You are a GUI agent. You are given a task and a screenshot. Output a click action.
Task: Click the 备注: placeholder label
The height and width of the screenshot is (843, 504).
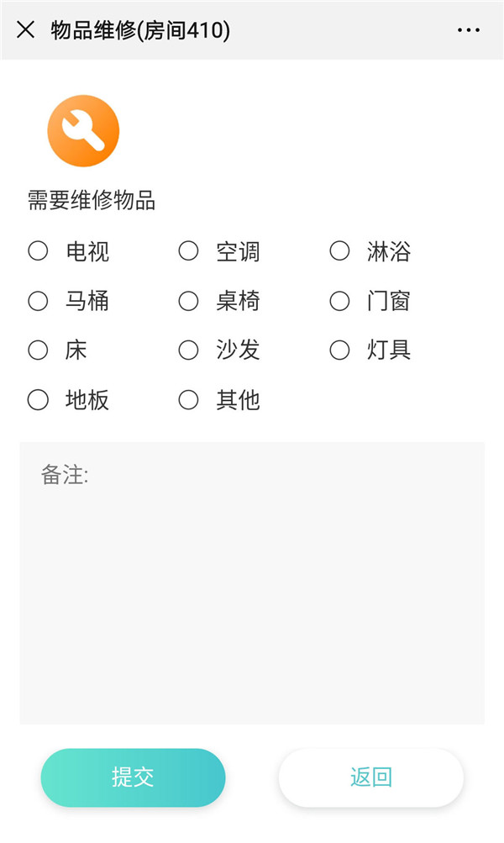point(65,476)
